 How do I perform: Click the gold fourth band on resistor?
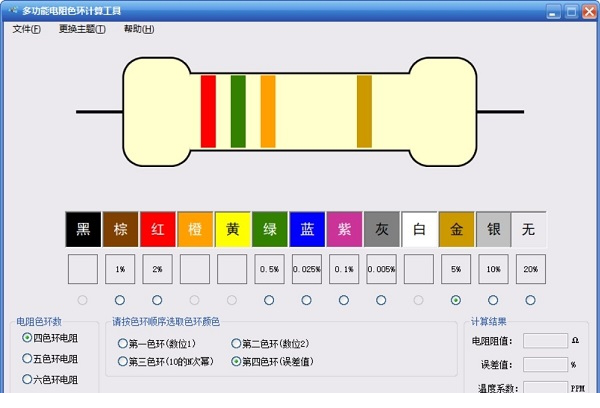tap(364, 111)
